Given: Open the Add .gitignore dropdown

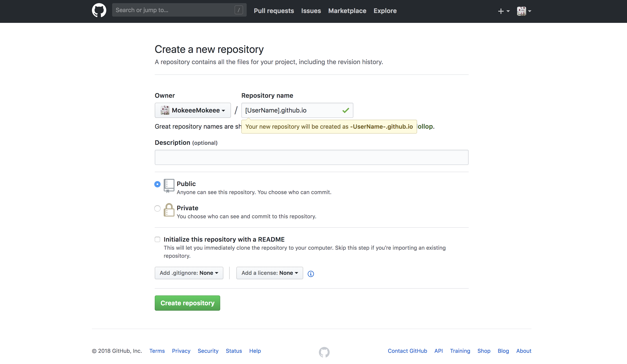Looking at the screenshot, I should (x=189, y=273).
